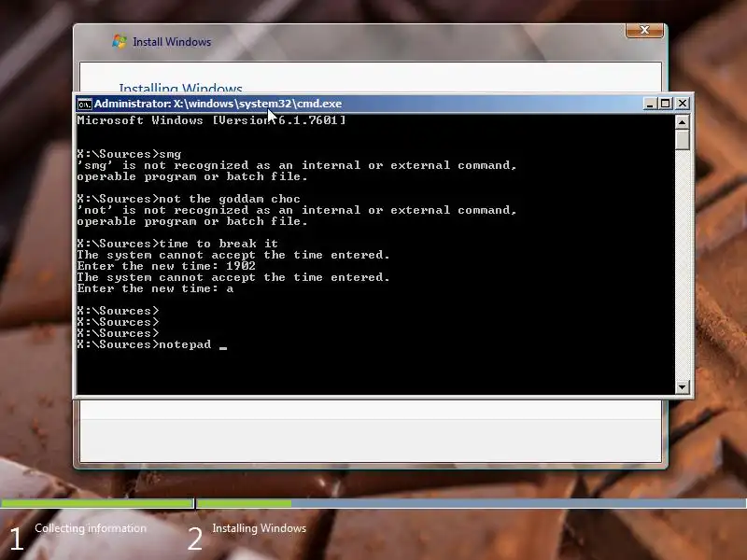Minimize the cmd.exe window

tap(650, 104)
